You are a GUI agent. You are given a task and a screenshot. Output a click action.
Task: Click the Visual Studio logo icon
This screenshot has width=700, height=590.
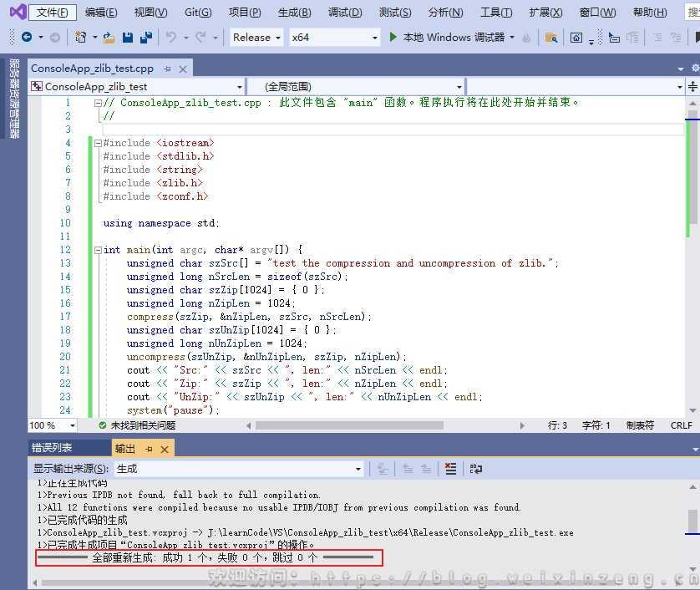(16, 13)
